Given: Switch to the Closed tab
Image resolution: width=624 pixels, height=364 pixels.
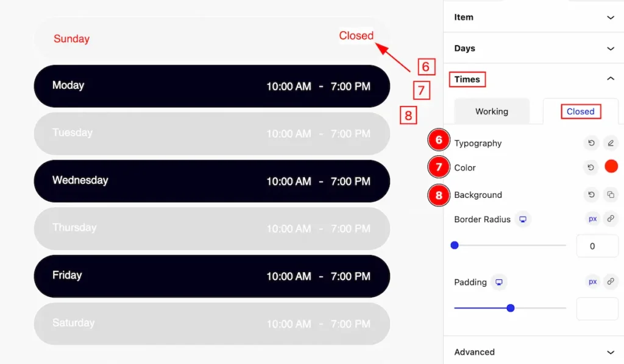Looking at the screenshot, I should tap(580, 111).
